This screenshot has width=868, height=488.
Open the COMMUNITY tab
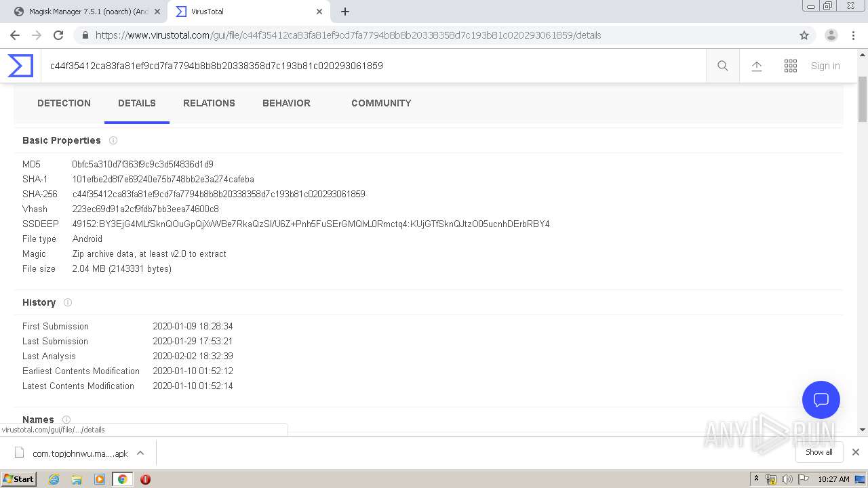pyautogui.click(x=381, y=103)
